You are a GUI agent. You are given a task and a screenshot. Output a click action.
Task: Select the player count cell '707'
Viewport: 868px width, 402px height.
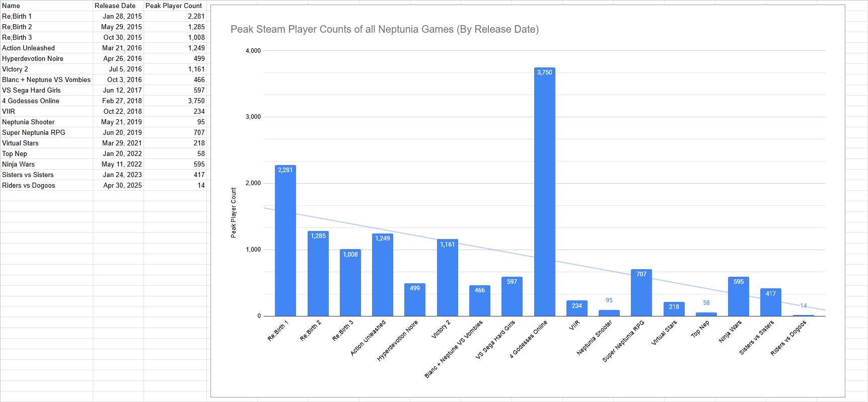point(175,132)
